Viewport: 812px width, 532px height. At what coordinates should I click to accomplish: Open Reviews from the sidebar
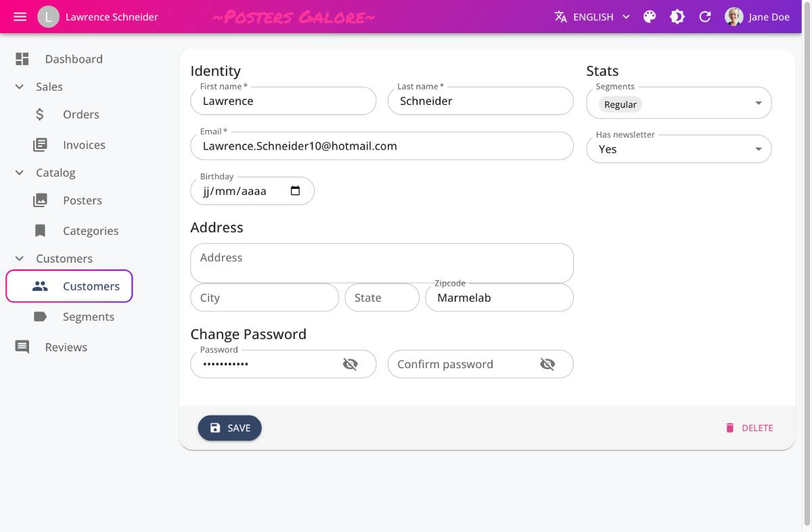click(66, 347)
